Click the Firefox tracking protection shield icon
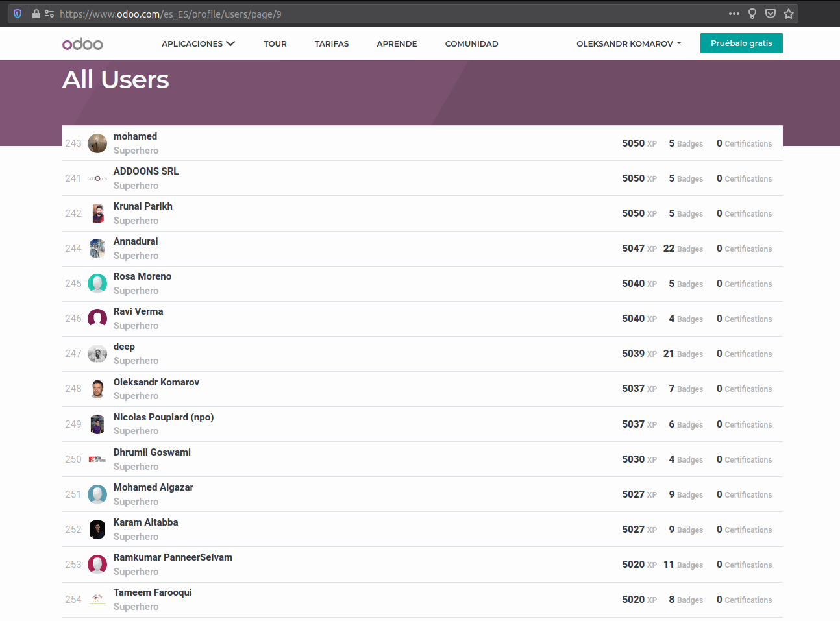 18,14
